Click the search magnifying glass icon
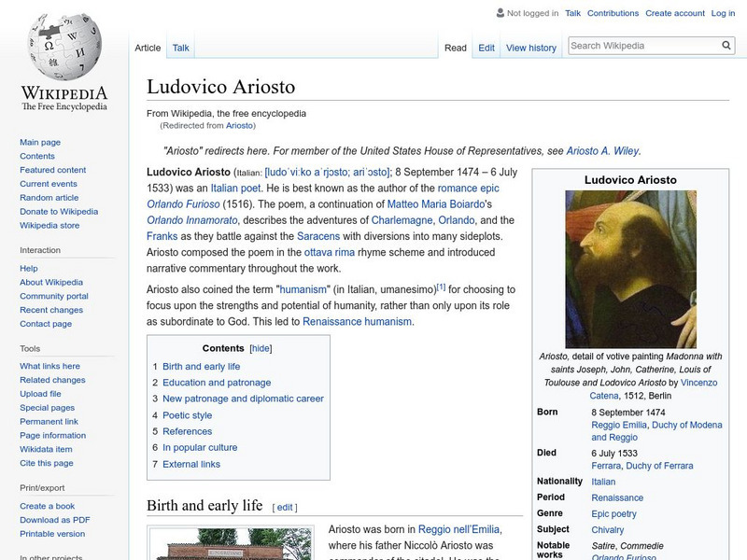The height and width of the screenshot is (560, 747). pyautogui.click(x=726, y=44)
